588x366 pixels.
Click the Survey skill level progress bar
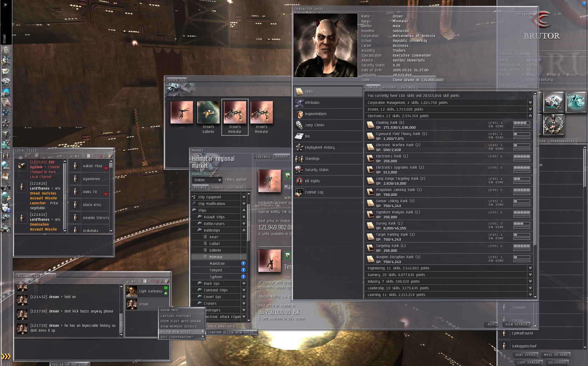coord(522,224)
